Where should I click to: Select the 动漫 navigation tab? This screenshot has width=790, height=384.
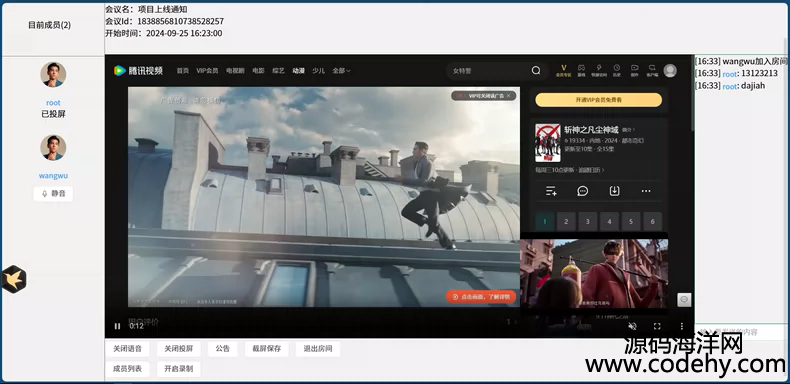(298, 71)
